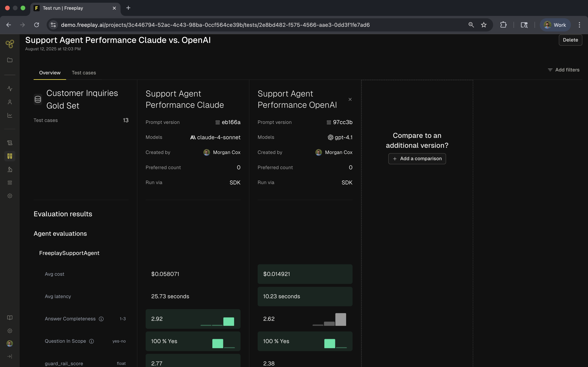
Task: Select the Overview tab
Action: pyautogui.click(x=50, y=73)
